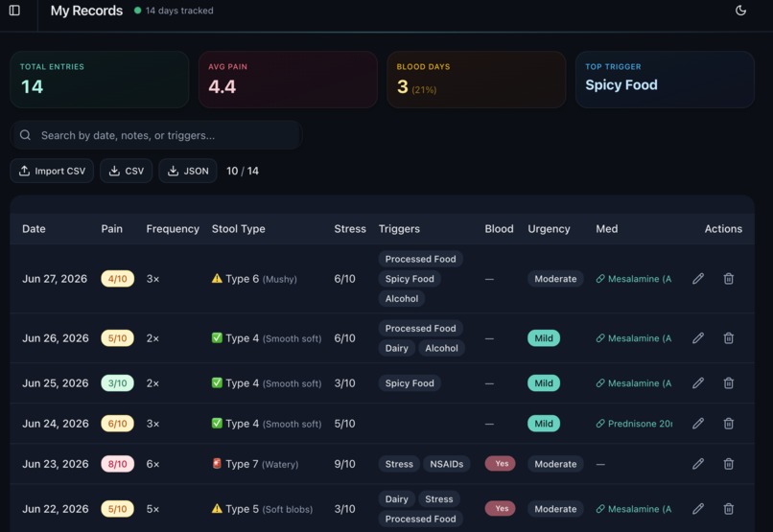The height and width of the screenshot is (532, 773).
Task: Sort by the Date column header
Action: [x=34, y=228]
